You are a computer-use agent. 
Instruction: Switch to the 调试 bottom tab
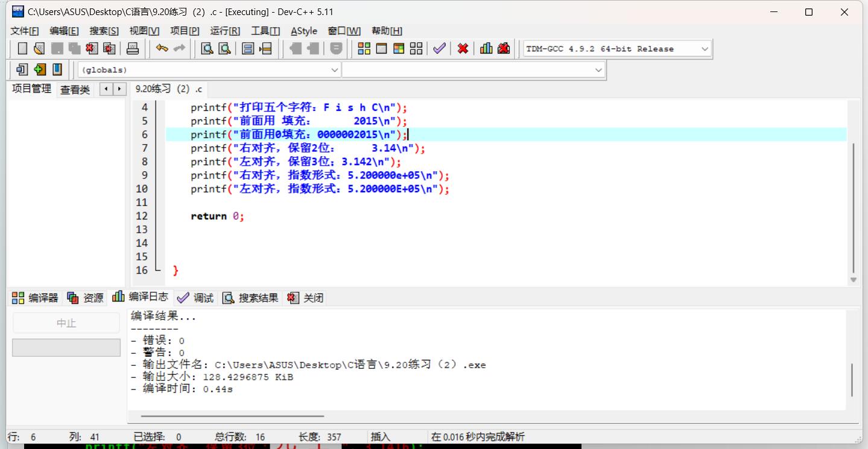point(195,298)
